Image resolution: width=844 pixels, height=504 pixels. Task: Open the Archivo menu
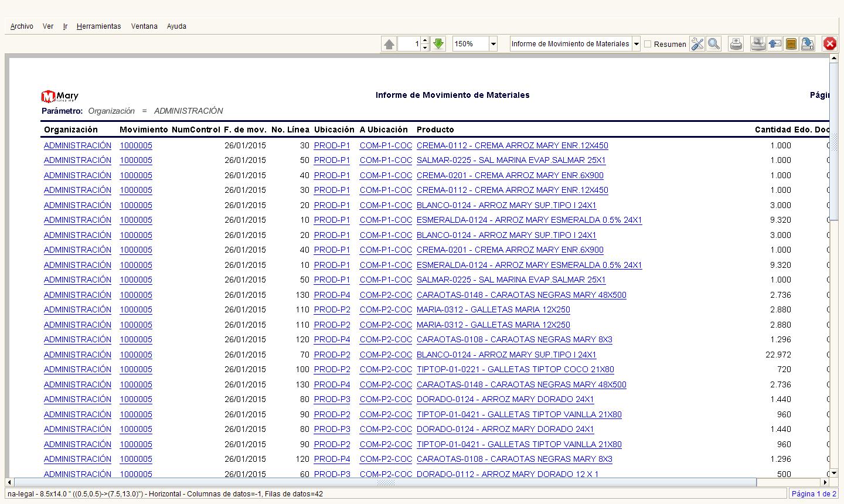point(22,26)
